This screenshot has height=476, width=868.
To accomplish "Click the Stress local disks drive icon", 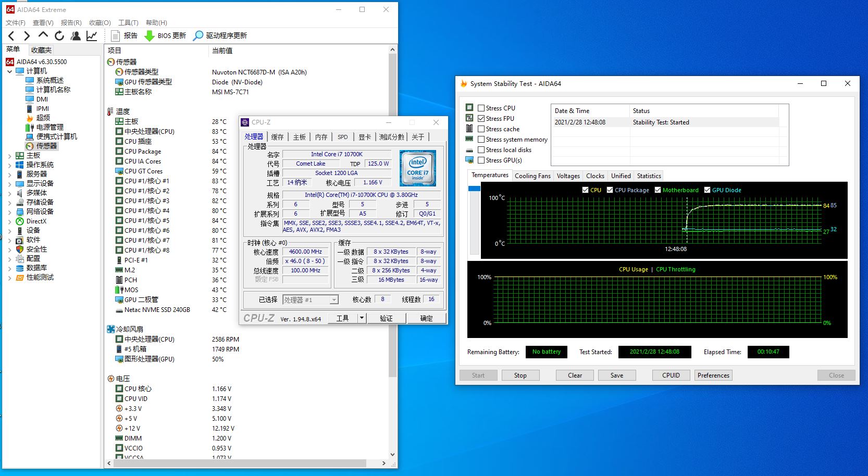I will [x=469, y=150].
